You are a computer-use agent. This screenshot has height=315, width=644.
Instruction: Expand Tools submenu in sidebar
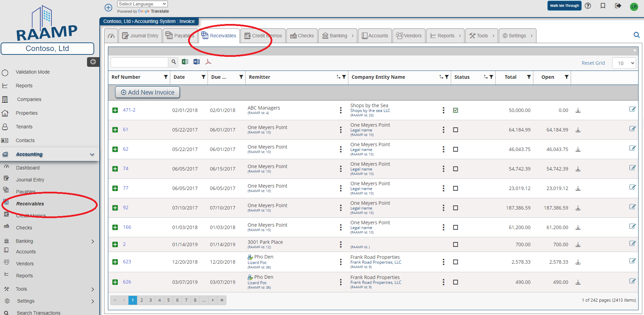tap(93, 289)
